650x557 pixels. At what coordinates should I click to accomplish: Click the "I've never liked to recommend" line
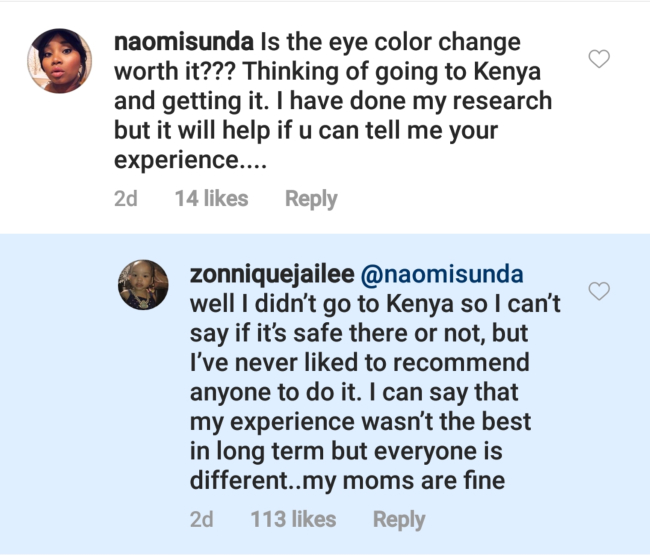[x=359, y=361]
